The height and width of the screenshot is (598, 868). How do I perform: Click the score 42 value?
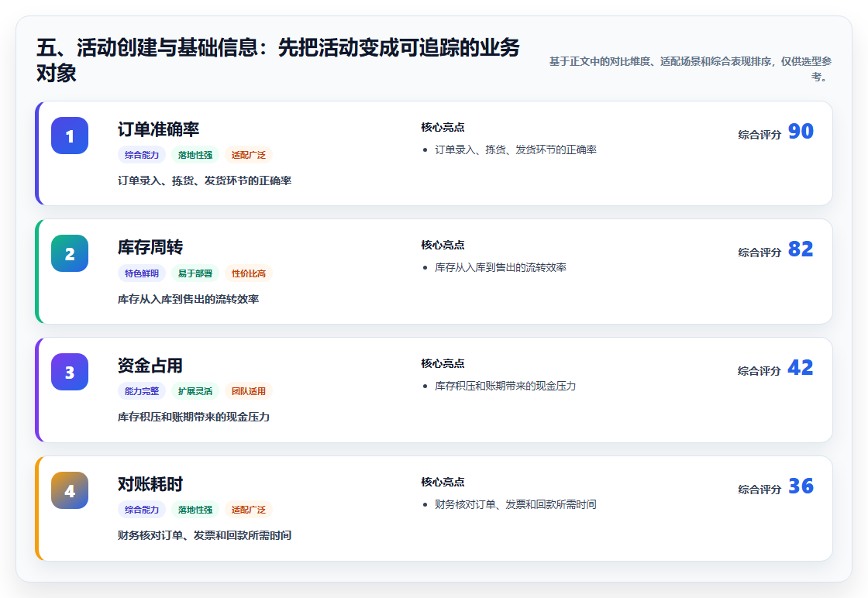801,367
